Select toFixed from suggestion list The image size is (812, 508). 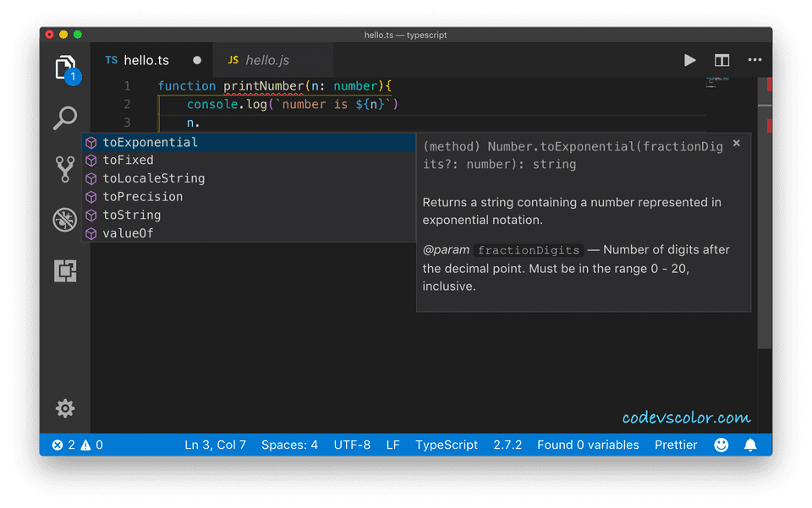click(129, 160)
